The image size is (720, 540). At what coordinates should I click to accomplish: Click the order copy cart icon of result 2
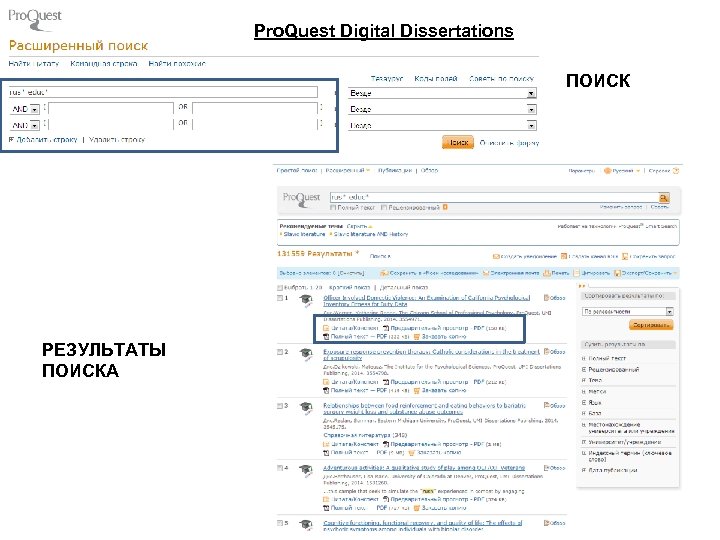click(x=417, y=390)
